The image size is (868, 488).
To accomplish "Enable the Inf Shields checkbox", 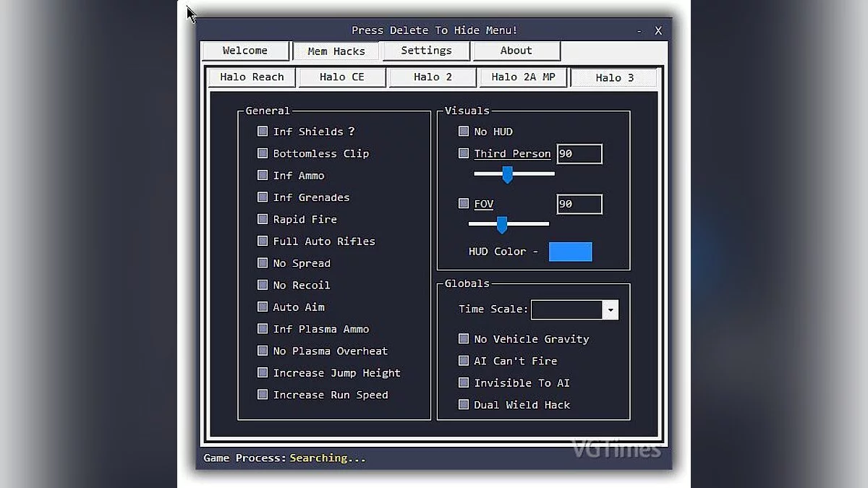I will click(x=263, y=132).
